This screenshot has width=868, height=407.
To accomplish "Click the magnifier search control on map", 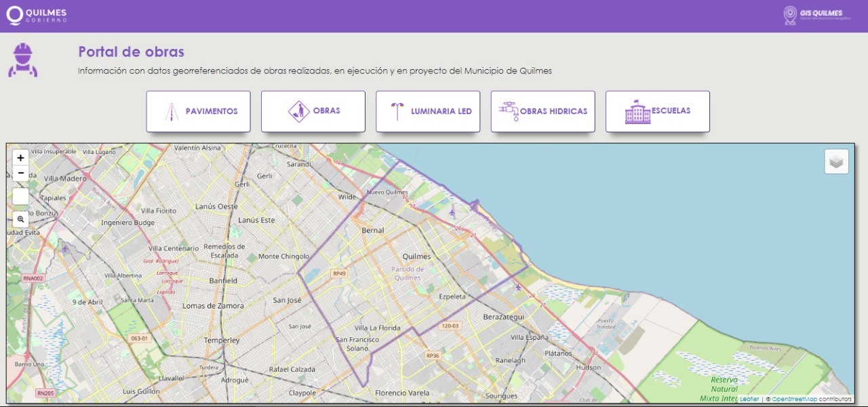I will (21, 219).
